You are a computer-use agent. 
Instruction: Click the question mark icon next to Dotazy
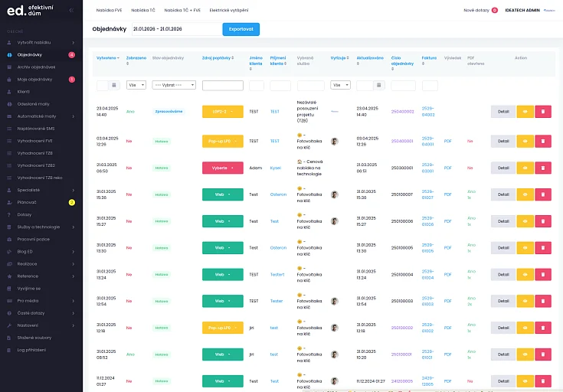click(9, 214)
